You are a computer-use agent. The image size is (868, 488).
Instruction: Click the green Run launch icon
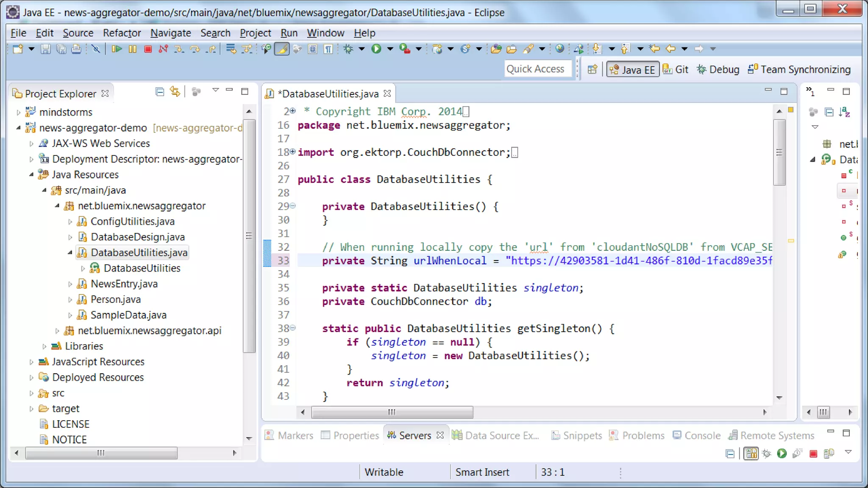[376, 49]
